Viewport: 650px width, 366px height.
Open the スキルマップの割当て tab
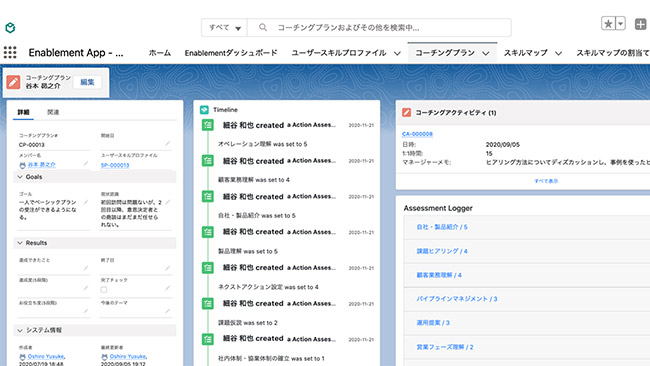pyautogui.click(x=613, y=53)
